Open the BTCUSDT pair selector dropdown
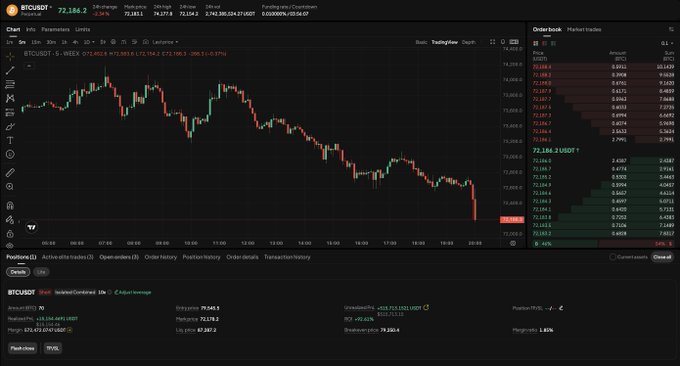680x366 pixels. [x=36, y=8]
